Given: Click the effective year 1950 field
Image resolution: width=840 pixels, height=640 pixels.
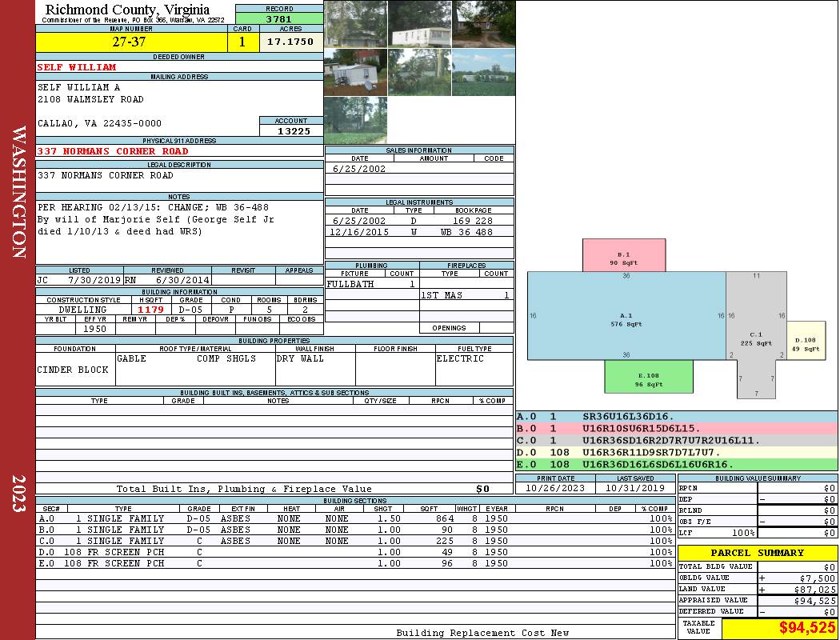Looking at the screenshot, I should [95, 329].
